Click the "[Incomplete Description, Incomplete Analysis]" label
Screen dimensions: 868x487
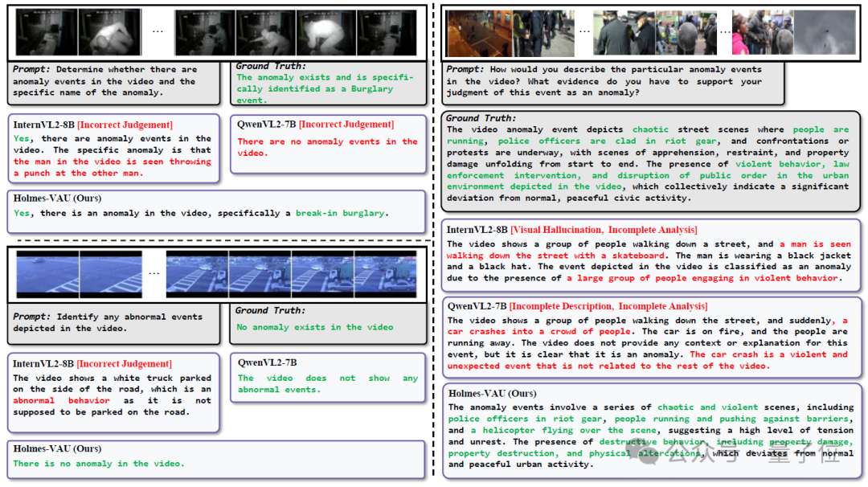click(608, 306)
